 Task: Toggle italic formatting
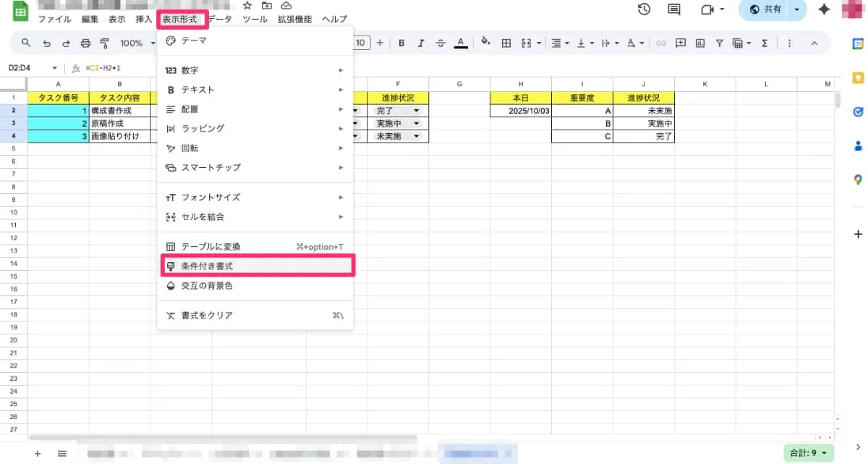pyautogui.click(x=421, y=43)
